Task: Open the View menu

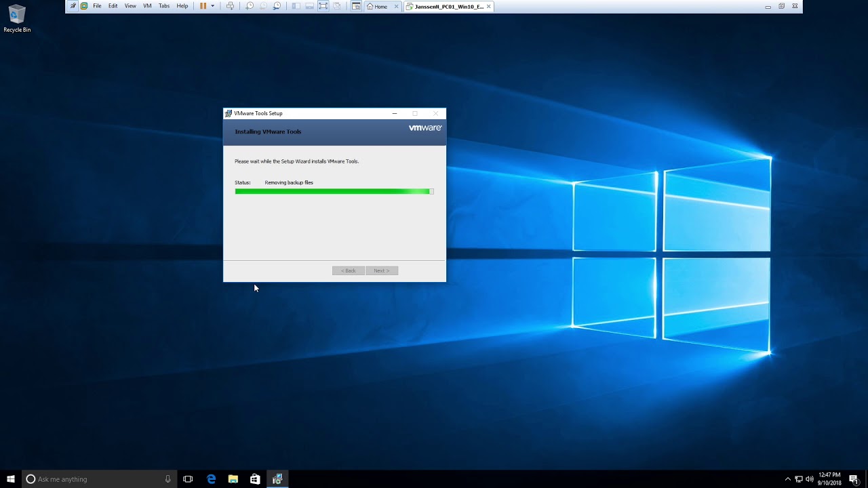Action: pos(130,6)
